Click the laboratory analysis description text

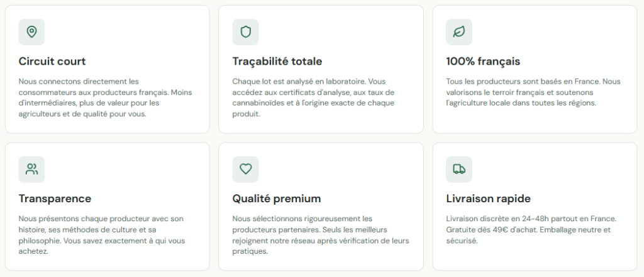click(313, 97)
